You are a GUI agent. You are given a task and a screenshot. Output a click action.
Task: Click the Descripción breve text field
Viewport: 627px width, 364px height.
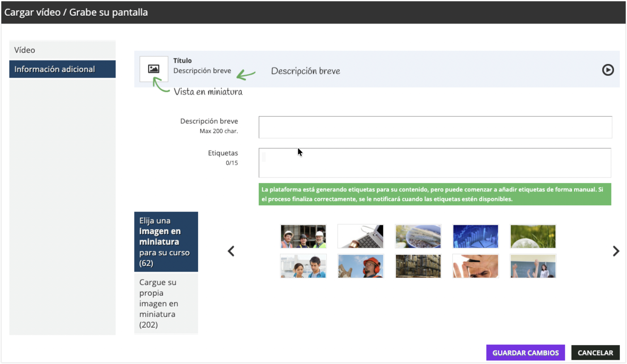pyautogui.click(x=435, y=127)
